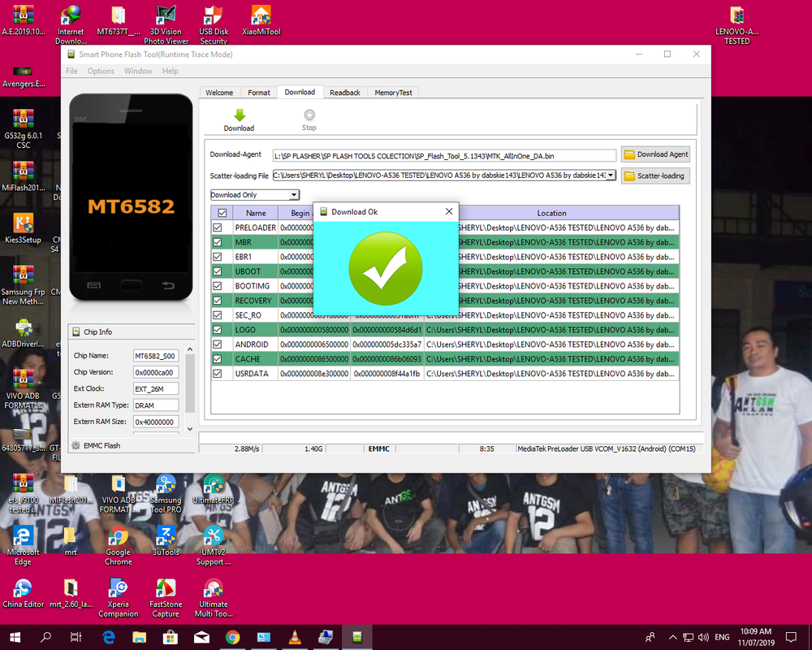Toggle the select-all checkbox in table header
This screenshot has width=812, height=650.
(222, 213)
